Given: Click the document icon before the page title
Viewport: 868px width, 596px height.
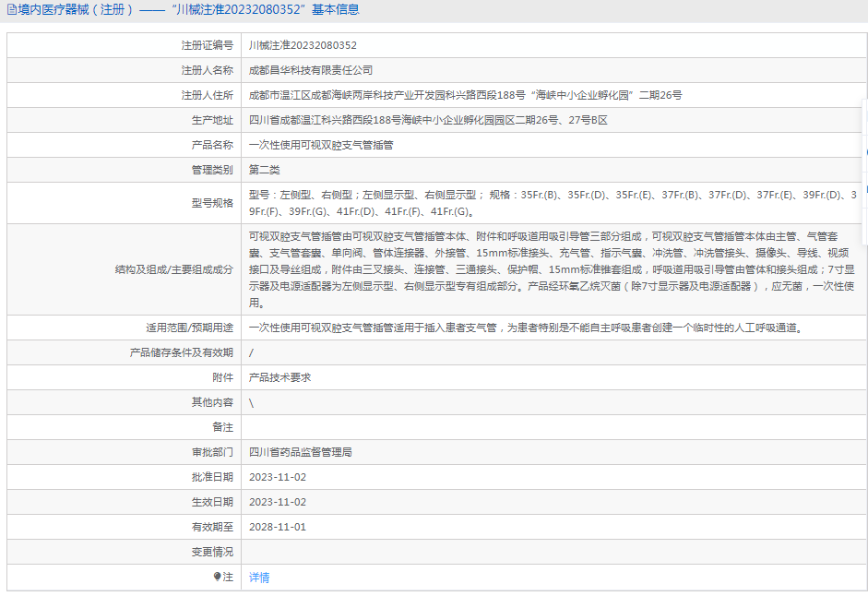Looking at the screenshot, I should tap(12, 10).
